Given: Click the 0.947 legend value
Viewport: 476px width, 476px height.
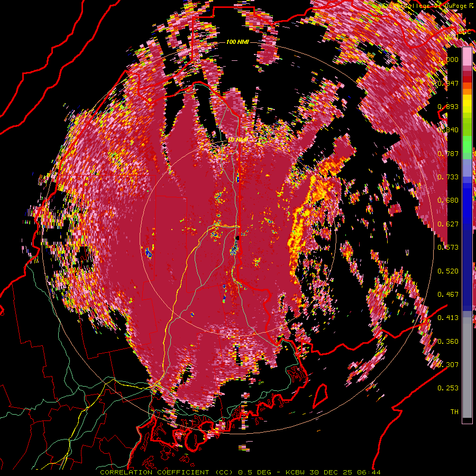Looking at the screenshot, I should pos(448,83).
